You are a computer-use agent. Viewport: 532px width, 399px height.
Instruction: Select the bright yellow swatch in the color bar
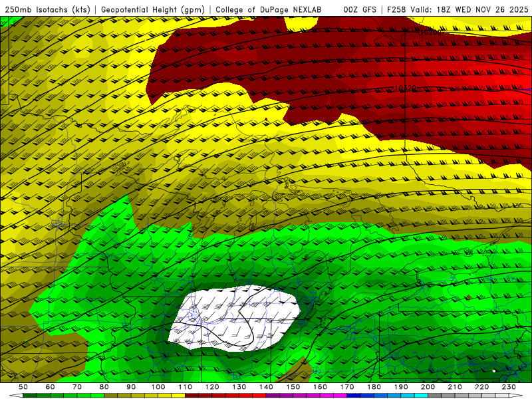pos(178,395)
